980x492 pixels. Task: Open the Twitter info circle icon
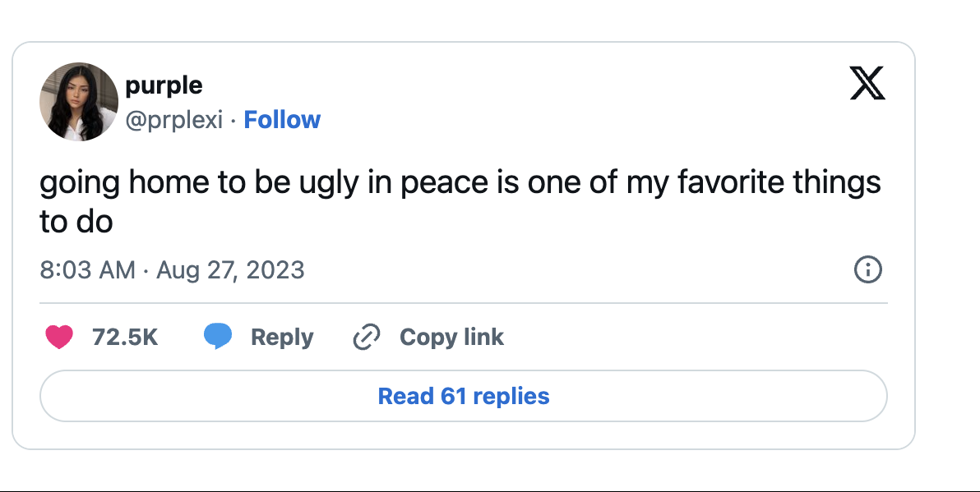click(868, 269)
